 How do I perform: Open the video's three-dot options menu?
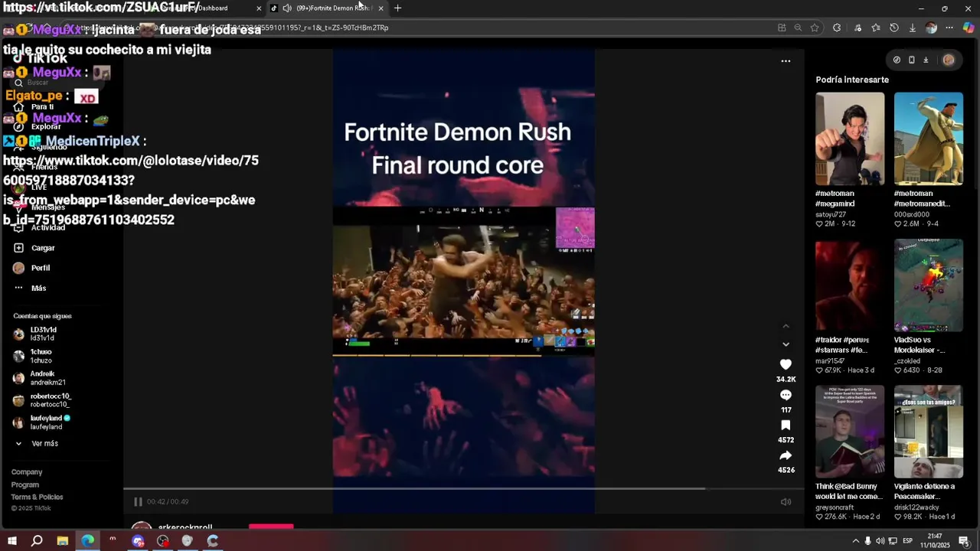(786, 61)
